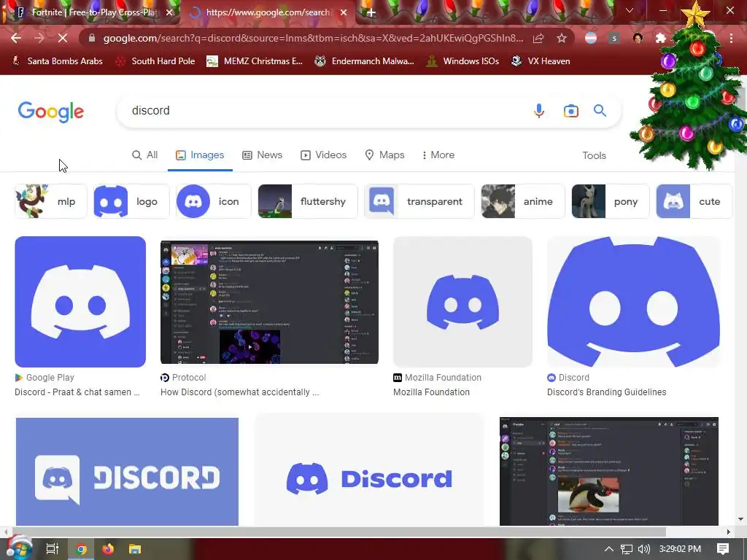Open the Discord chat screenshot with penguin

click(609, 472)
